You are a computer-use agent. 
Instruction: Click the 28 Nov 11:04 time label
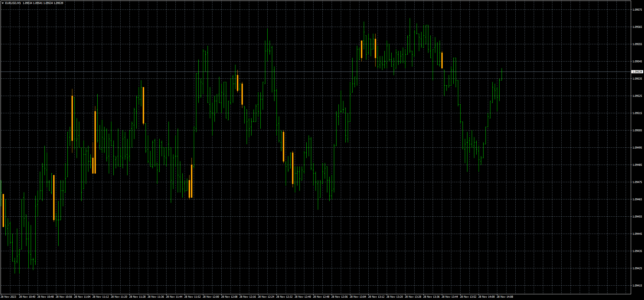82,297
